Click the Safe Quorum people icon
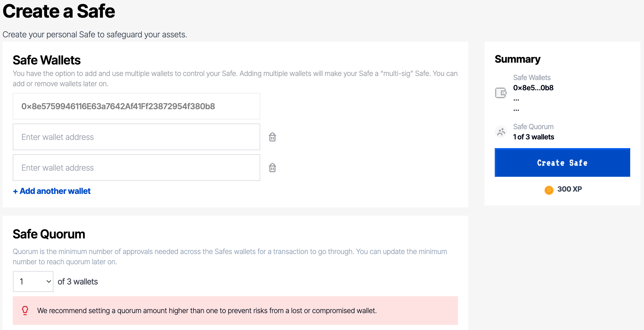The image size is (644, 330). (x=501, y=132)
